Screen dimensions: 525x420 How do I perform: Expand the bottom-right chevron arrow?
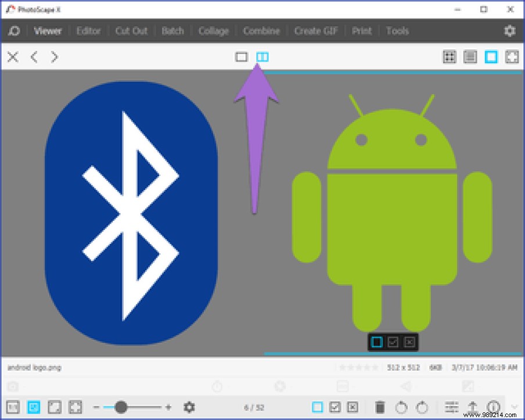[x=513, y=407]
